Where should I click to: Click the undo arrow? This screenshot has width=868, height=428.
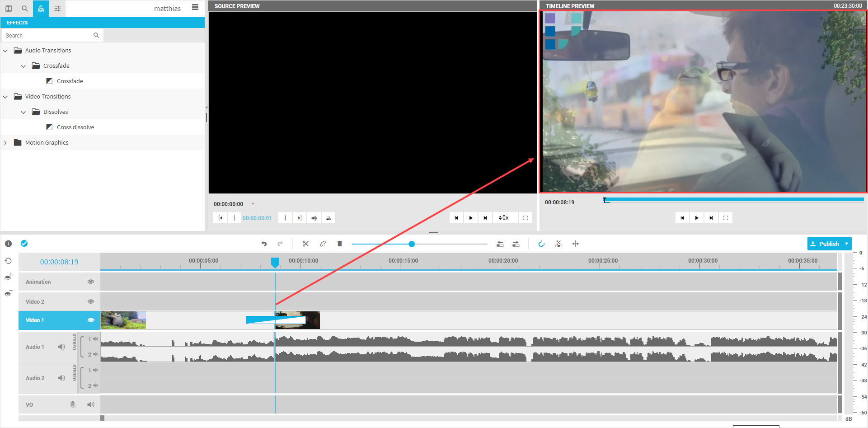[264, 244]
